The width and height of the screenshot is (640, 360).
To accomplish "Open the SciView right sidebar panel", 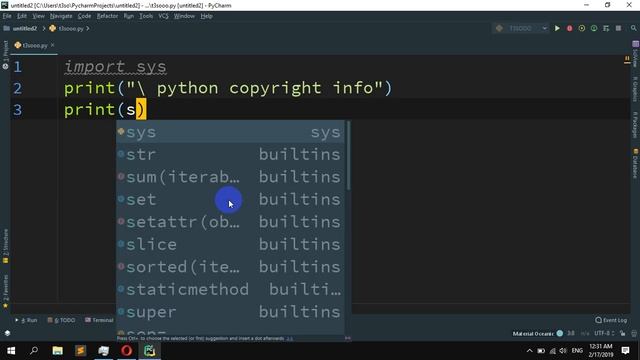I will pyautogui.click(x=635, y=54).
